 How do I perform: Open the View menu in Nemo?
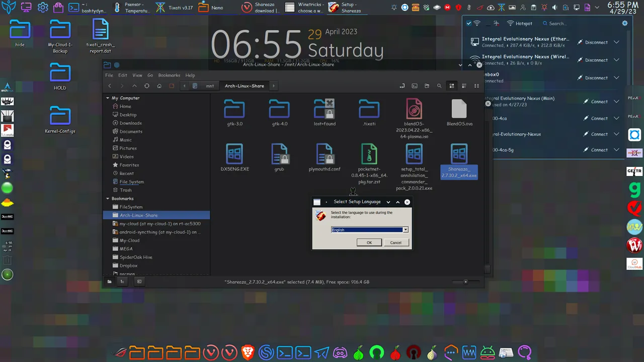coord(137,75)
